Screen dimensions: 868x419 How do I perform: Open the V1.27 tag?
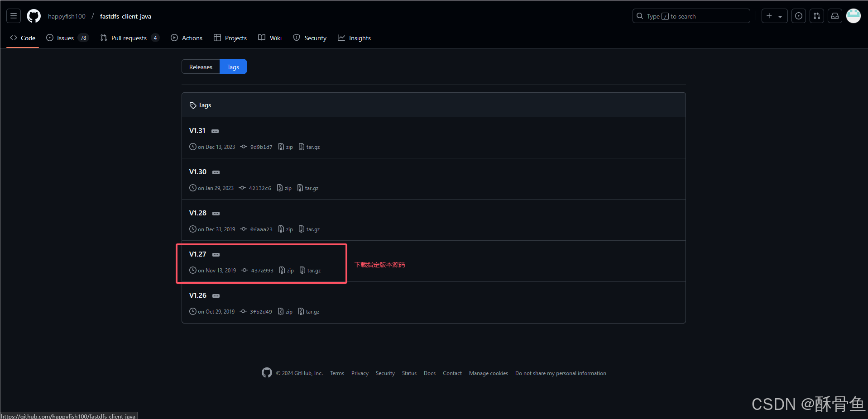coord(197,254)
